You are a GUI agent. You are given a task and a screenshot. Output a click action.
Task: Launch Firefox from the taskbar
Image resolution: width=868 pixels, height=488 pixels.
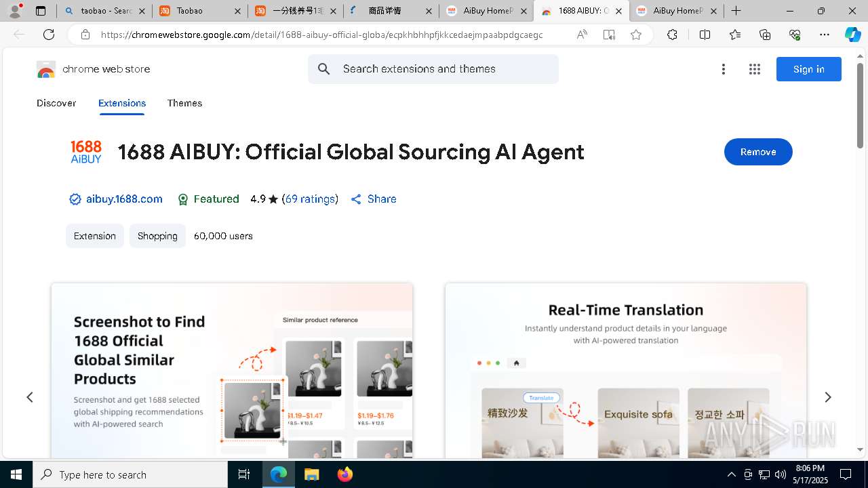coord(344,474)
